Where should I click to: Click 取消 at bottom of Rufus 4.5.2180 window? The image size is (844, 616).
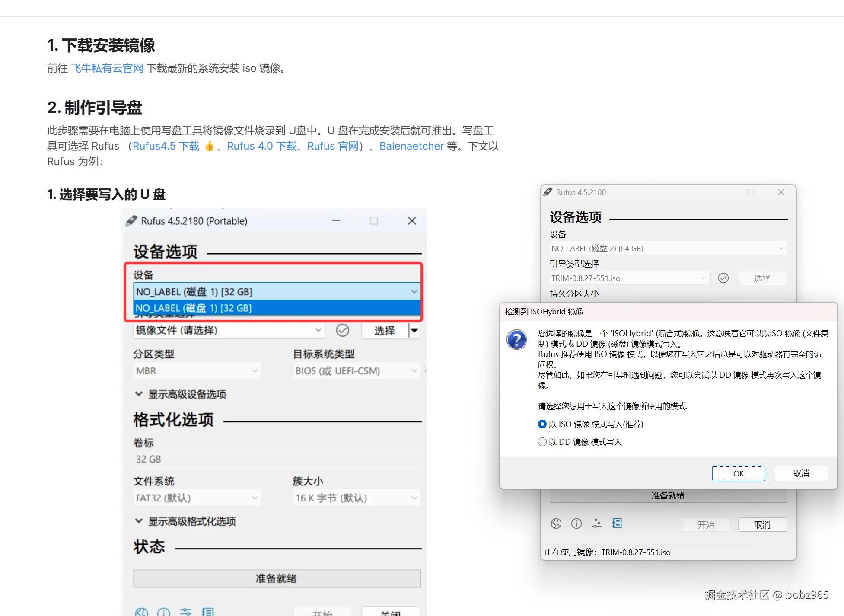pyautogui.click(x=762, y=525)
